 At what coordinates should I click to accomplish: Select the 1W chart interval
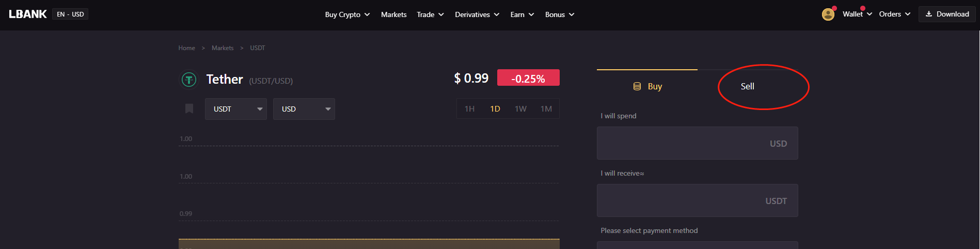[520, 108]
